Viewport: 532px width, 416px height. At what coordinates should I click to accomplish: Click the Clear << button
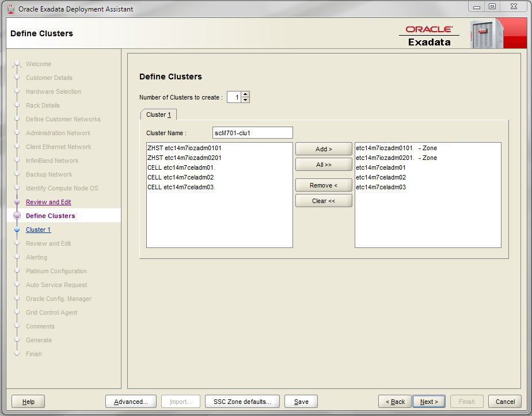pos(324,201)
